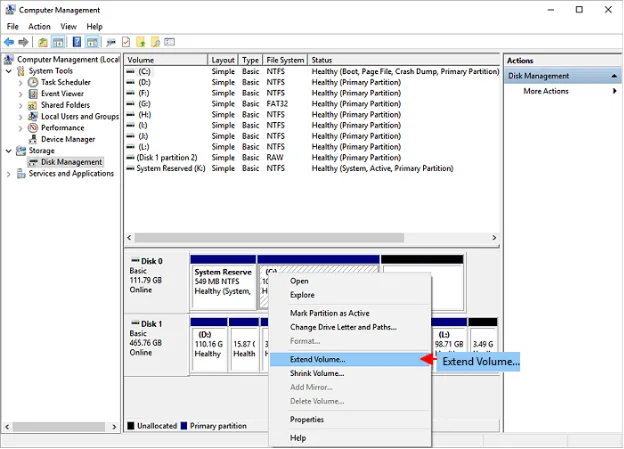Select Disk Management in Storage
Image resolution: width=624 pixels, height=449 pixels.
click(72, 162)
